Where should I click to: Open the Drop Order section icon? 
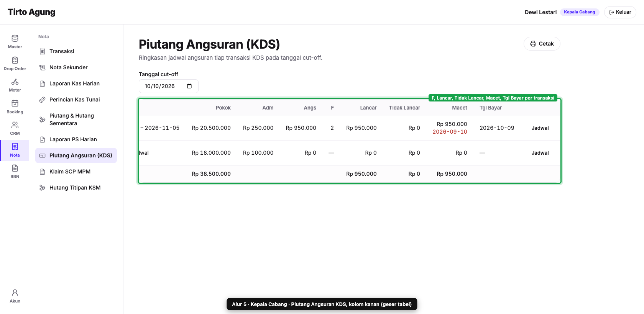[x=15, y=60]
